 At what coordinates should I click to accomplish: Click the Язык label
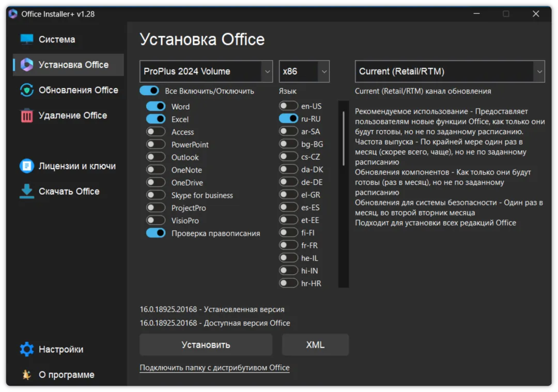click(288, 91)
